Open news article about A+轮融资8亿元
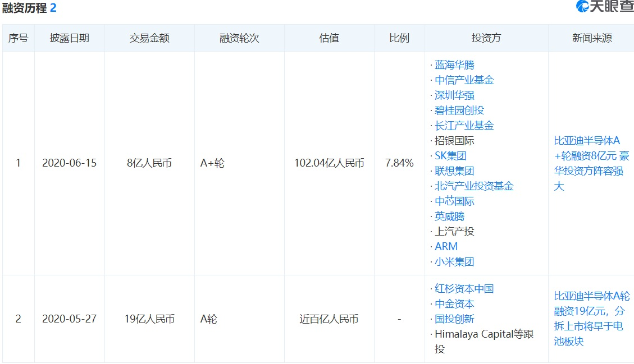 591,163
